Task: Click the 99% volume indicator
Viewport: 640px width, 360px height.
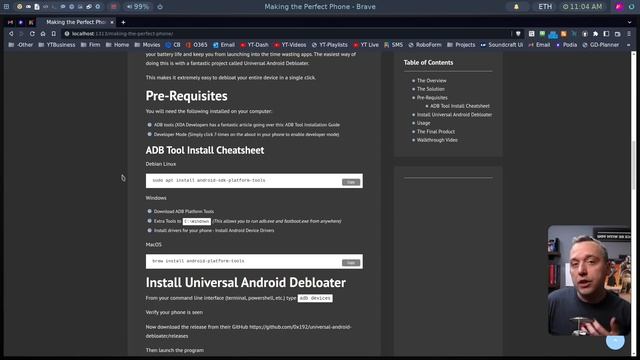Action: coord(138,7)
